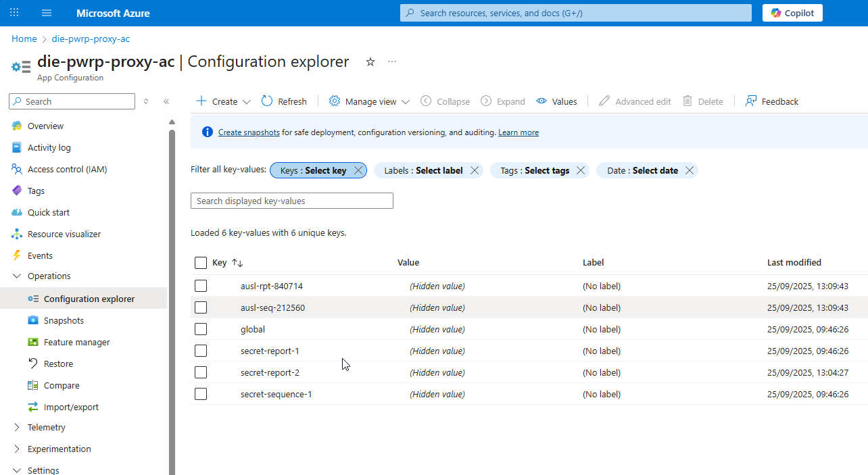Tick the select-all checkbox in header
Viewport: 868px width, 475px height.
(201, 263)
